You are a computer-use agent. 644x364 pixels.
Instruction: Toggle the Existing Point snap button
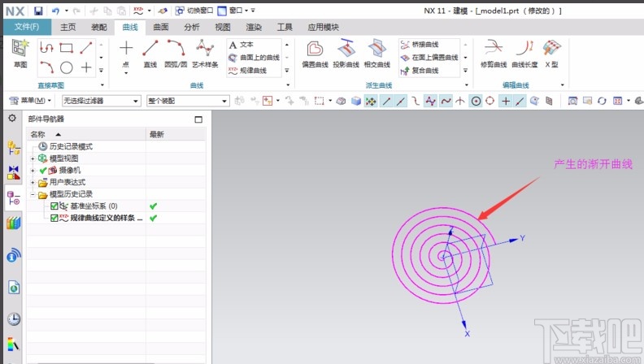pos(506,101)
